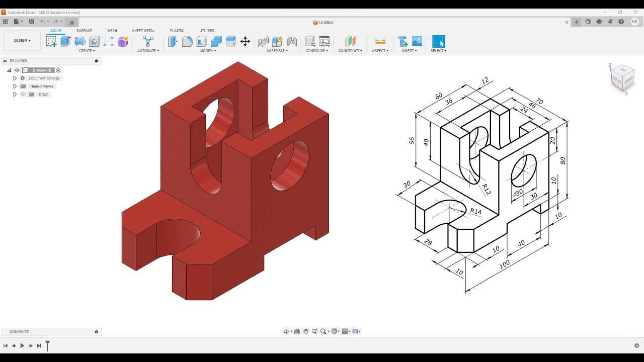Switch to the MESH tab

pos(112,31)
